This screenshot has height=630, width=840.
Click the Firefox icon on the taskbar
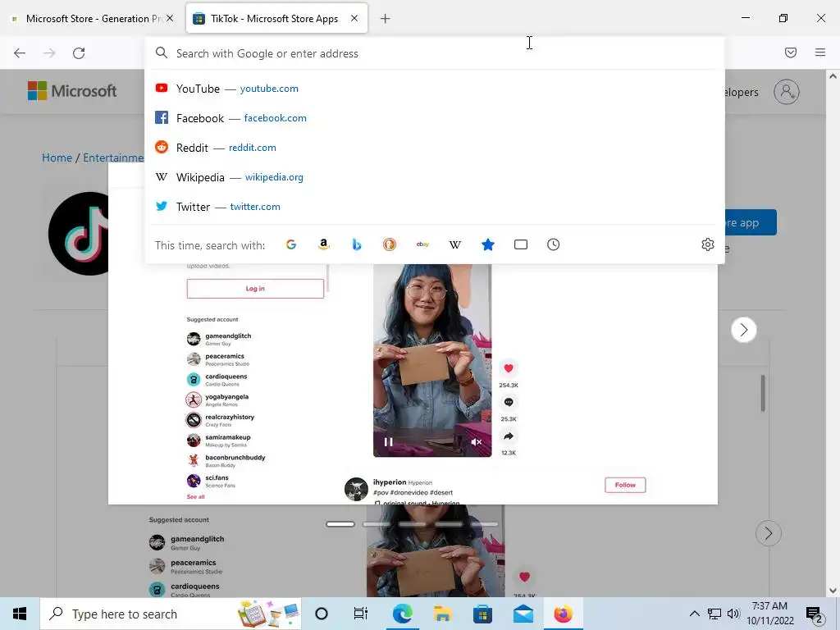pos(563,614)
